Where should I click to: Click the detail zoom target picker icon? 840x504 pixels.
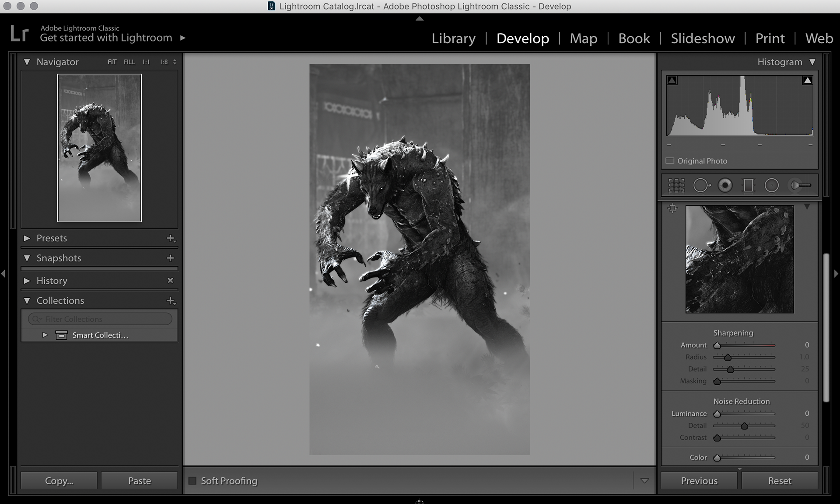[x=672, y=209]
